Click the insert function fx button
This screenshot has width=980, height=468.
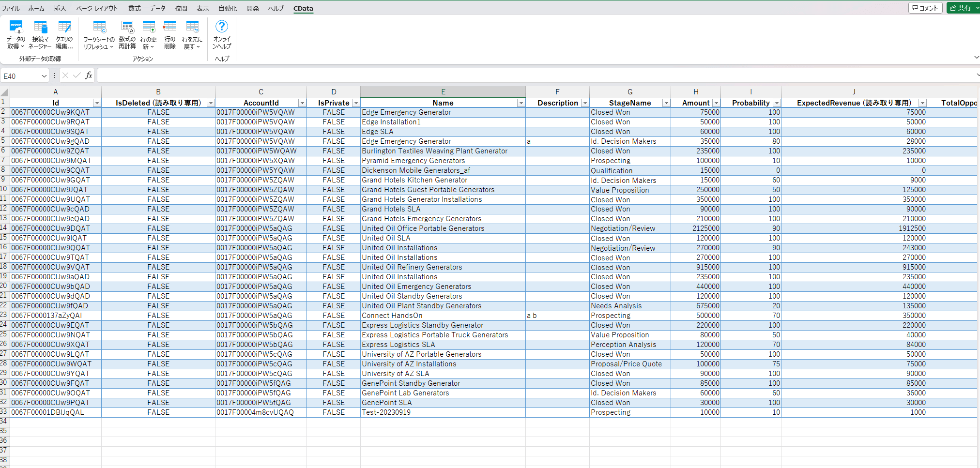[x=89, y=75]
